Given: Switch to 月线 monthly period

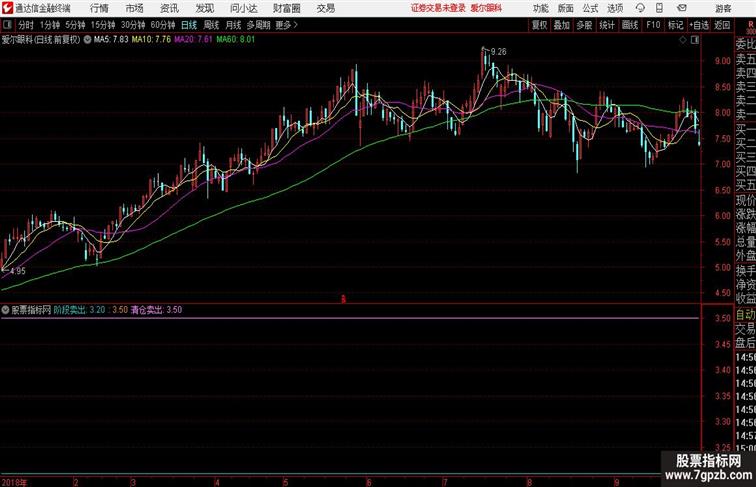Looking at the screenshot, I should (233, 25).
